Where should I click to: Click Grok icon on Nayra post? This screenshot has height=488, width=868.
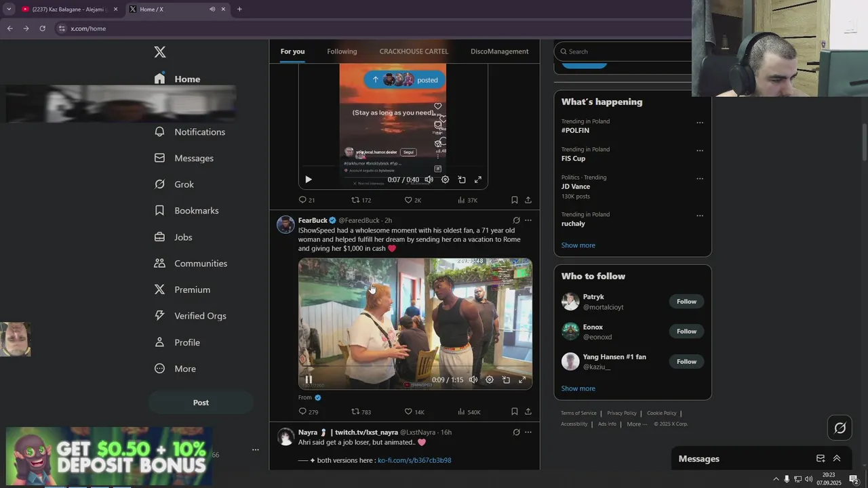pos(516,432)
